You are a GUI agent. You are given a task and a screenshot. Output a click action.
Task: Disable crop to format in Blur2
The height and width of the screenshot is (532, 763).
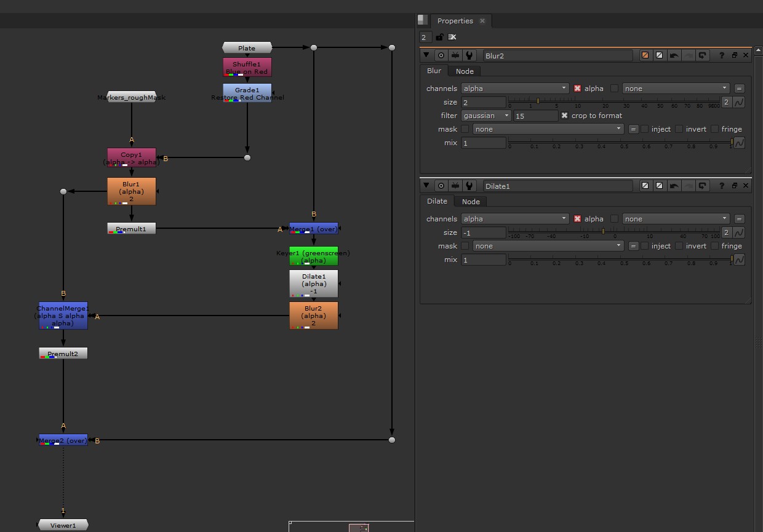564,116
